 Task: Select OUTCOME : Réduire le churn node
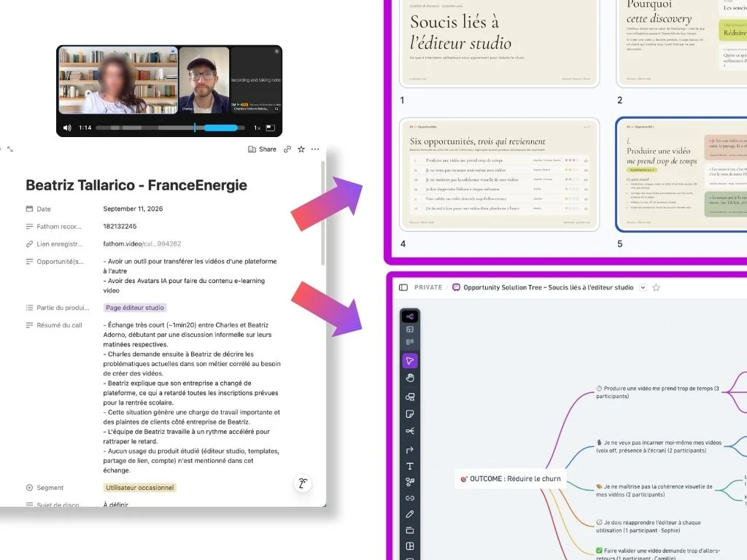click(x=511, y=479)
